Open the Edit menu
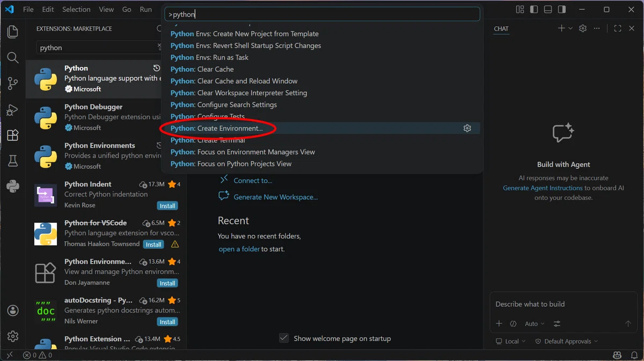644x361 pixels. pyautogui.click(x=48, y=9)
